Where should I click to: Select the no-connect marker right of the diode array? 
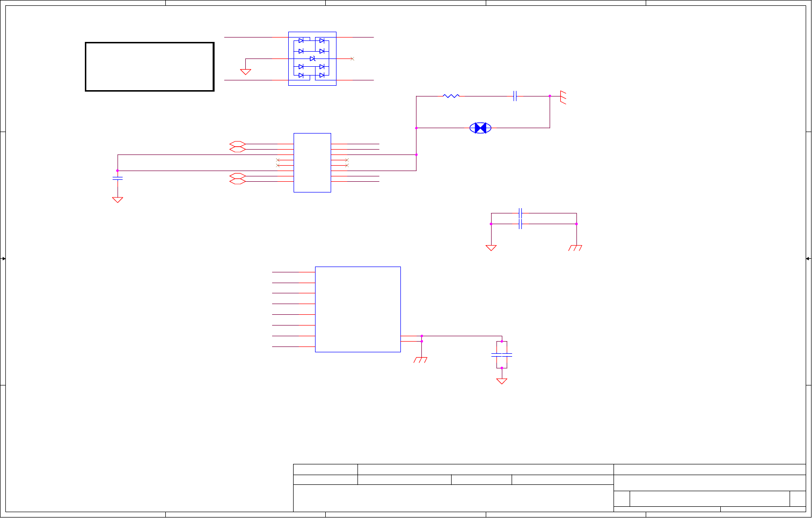(x=352, y=58)
